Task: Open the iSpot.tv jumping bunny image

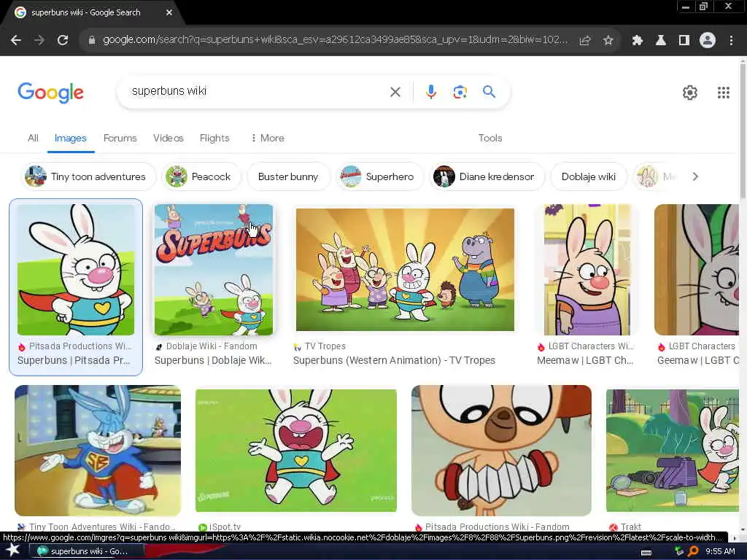Action: (x=296, y=451)
